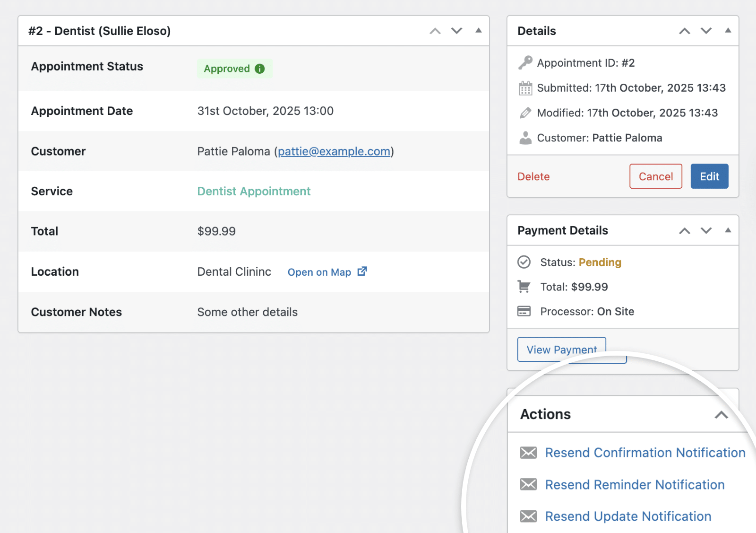Image resolution: width=756 pixels, height=533 pixels.
Task: Open the Dentist Appointment service link
Action: click(254, 191)
